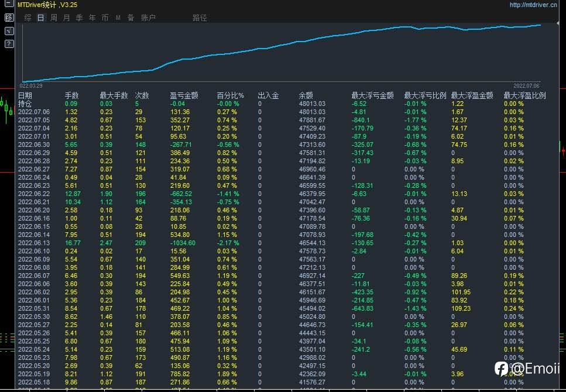Click the 次数 column header
The image size is (566, 392).
click(142, 95)
